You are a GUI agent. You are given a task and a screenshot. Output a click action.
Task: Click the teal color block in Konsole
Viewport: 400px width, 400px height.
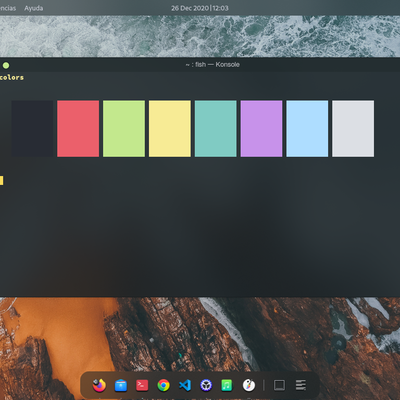(216, 129)
